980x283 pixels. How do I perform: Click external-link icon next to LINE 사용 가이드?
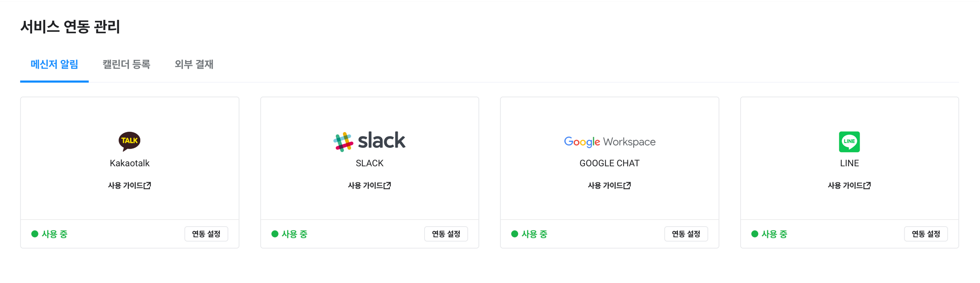click(867, 185)
